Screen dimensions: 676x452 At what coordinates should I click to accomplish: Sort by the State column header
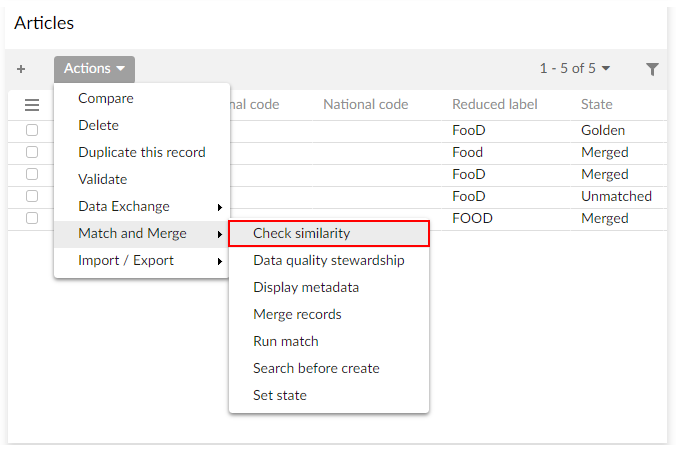596,105
